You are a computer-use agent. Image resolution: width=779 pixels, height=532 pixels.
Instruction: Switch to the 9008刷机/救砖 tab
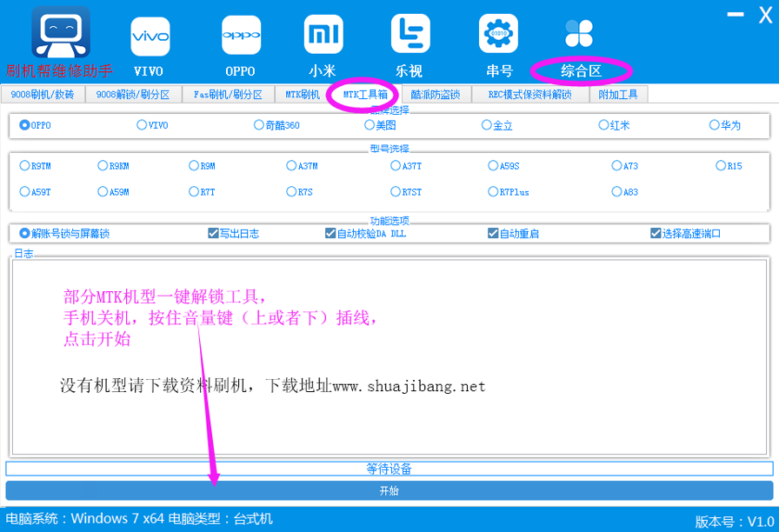(43, 95)
